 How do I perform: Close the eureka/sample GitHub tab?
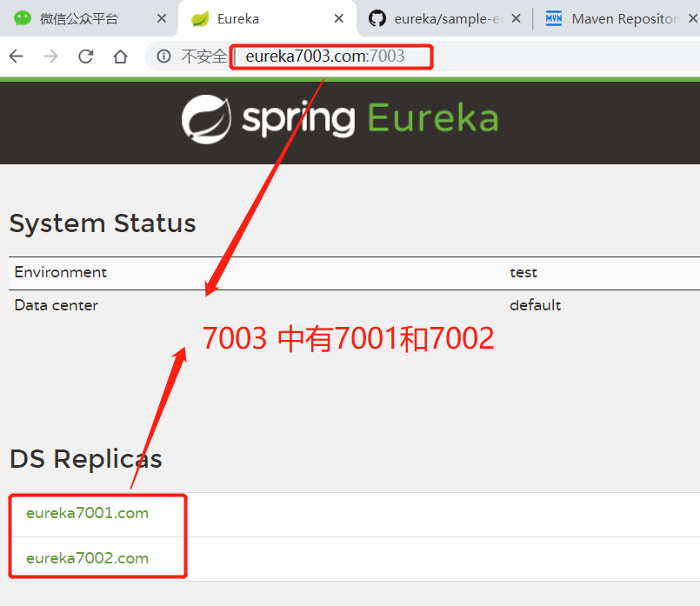point(516,18)
